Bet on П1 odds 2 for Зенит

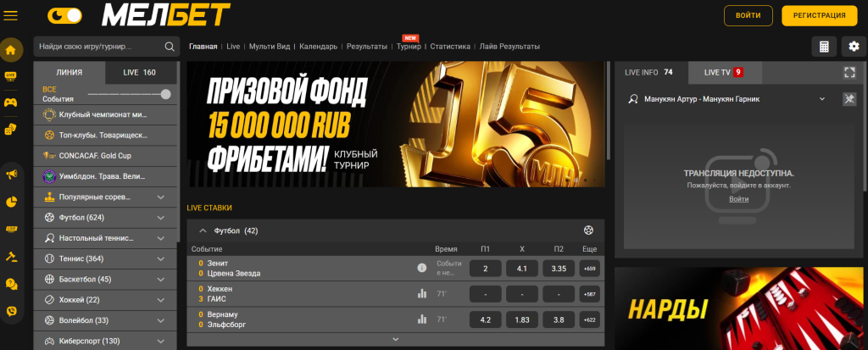(486, 269)
